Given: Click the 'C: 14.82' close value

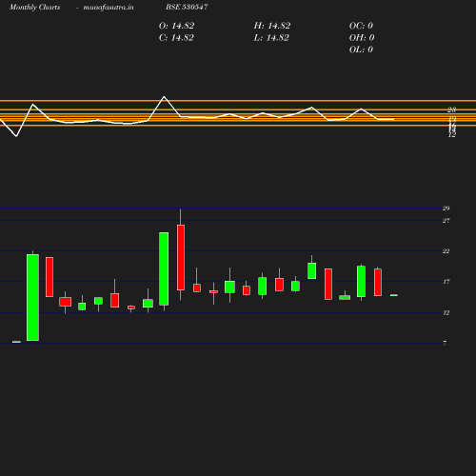Looking at the screenshot, I should (176, 38).
